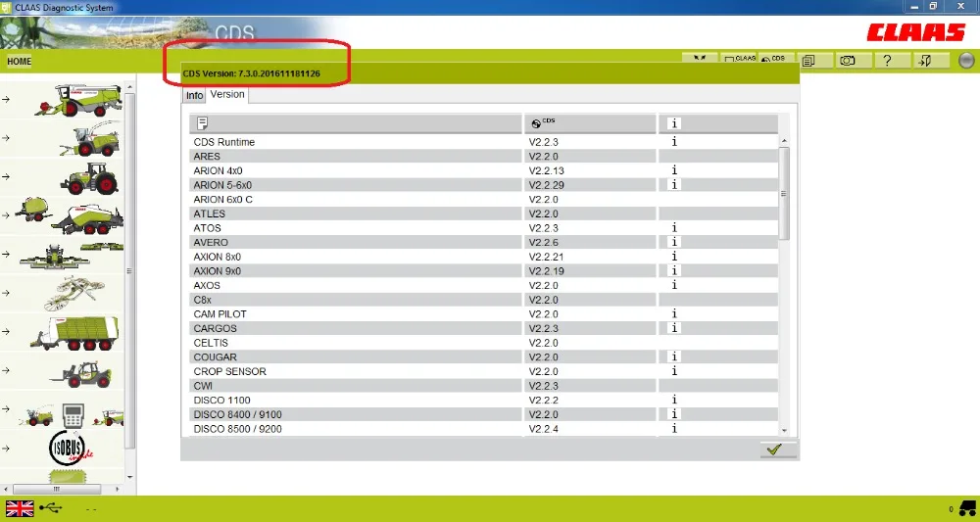
Task: Go to HOME
Action: click(x=20, y=61)
